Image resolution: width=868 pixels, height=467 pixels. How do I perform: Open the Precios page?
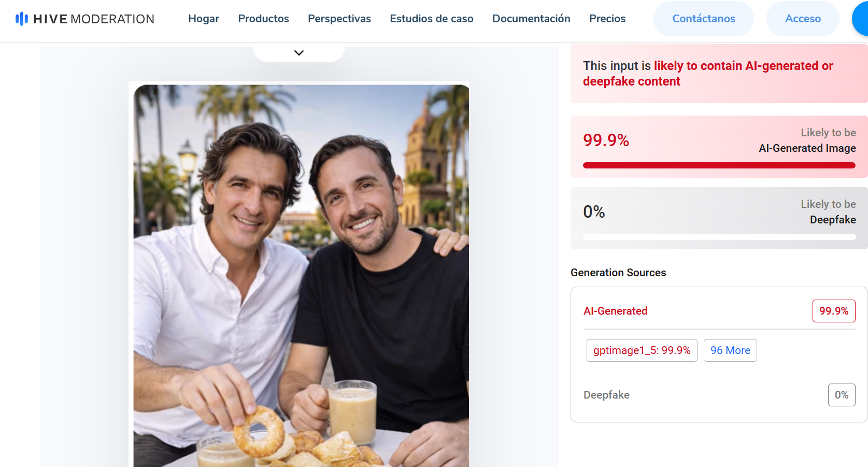coord(607,19)
